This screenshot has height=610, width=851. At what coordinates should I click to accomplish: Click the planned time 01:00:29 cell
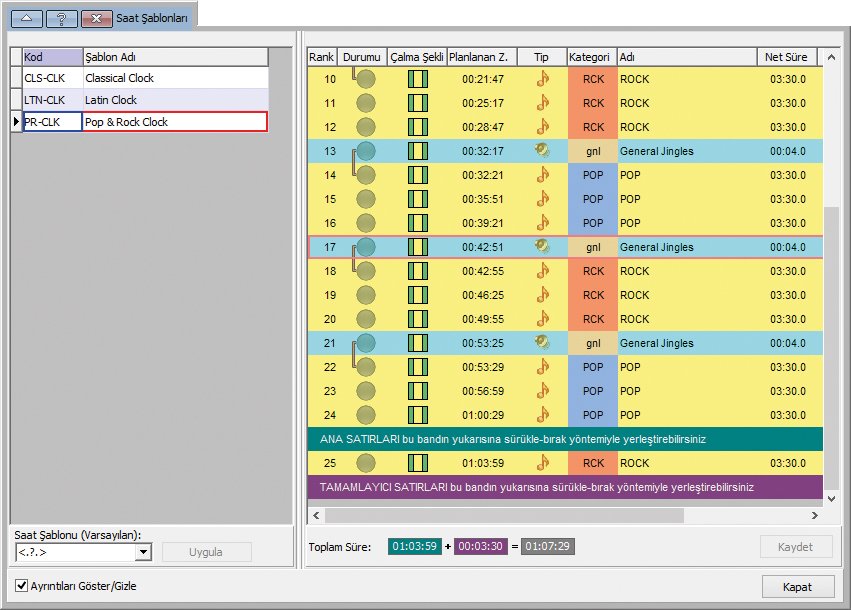point(483,415)
